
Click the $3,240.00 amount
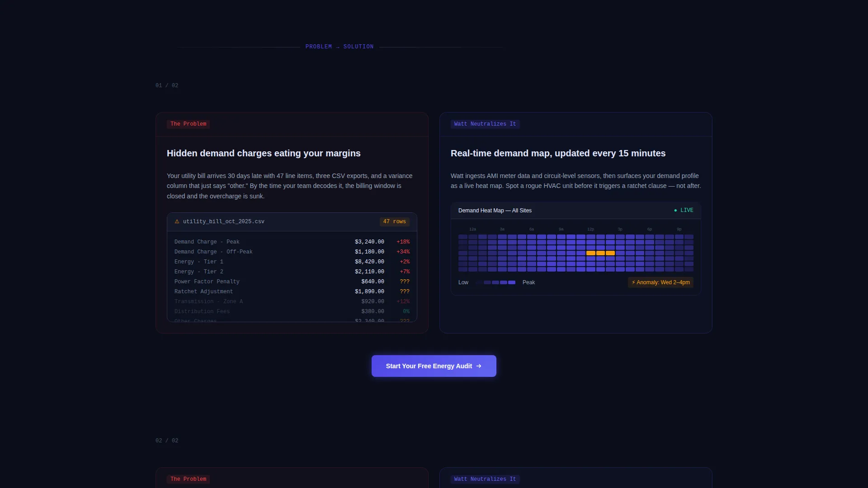(369, 242)
